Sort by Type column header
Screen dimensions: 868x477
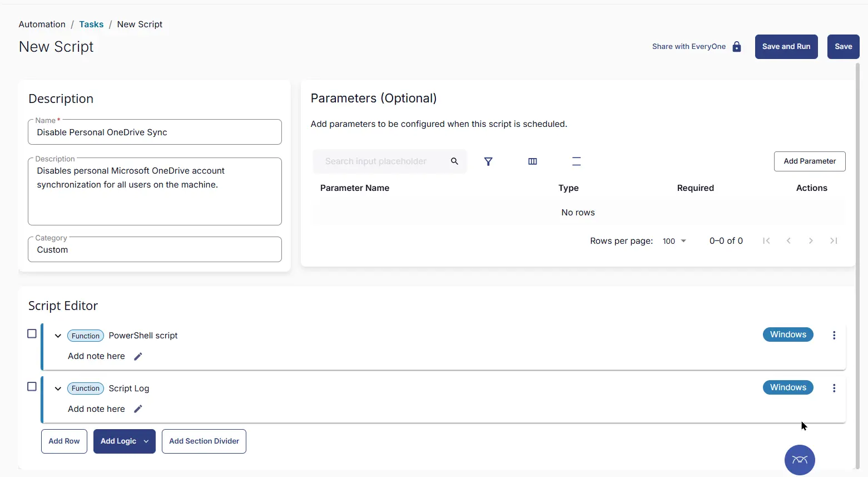pos(568,188)
